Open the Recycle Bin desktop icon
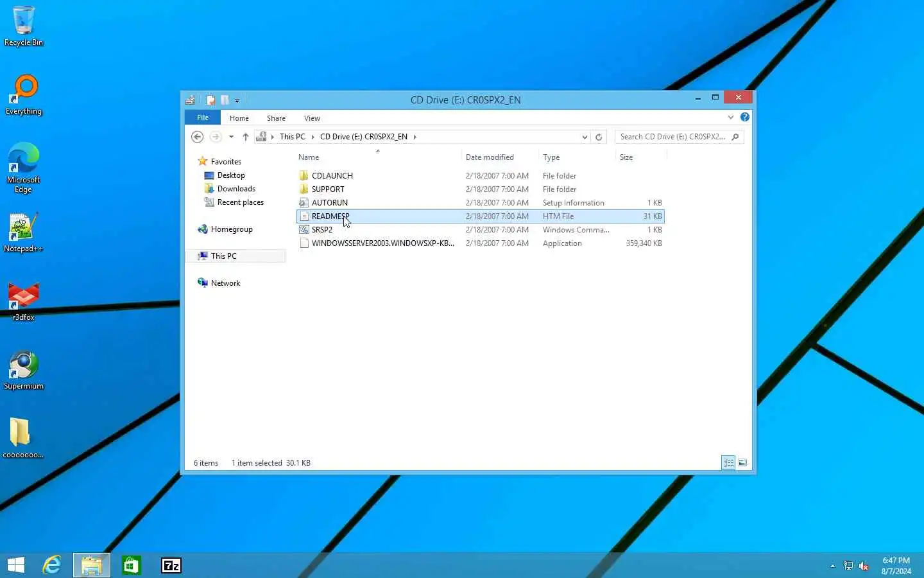 (24, 26)
